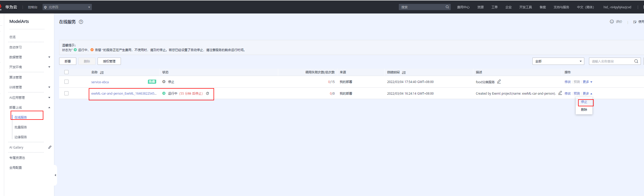The width and height of the screenshot is (644, 196).
Task: Select 在线服务 in the sidebar
Action: [x=21, y=117]
